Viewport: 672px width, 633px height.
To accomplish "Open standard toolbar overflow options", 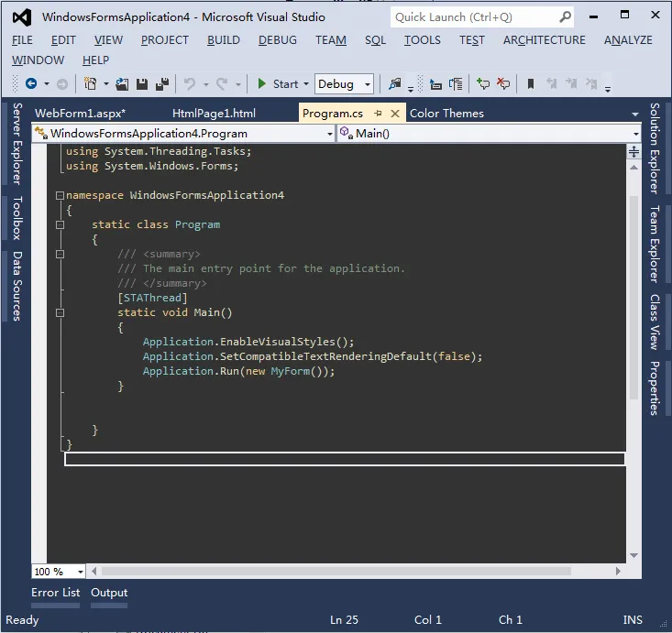I will pos(410,89).
